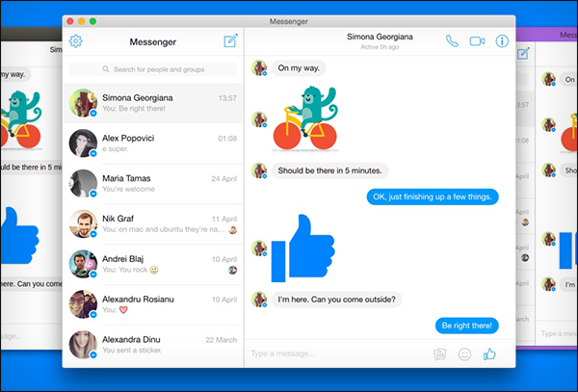Click the 'On my way.' message bubble
This screenshot has width=578, height=392.
pyautogui.click(x=299, y=67)
